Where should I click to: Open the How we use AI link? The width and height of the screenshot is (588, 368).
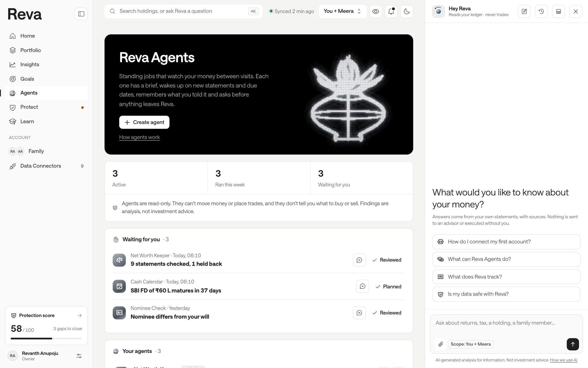(563, 360)
